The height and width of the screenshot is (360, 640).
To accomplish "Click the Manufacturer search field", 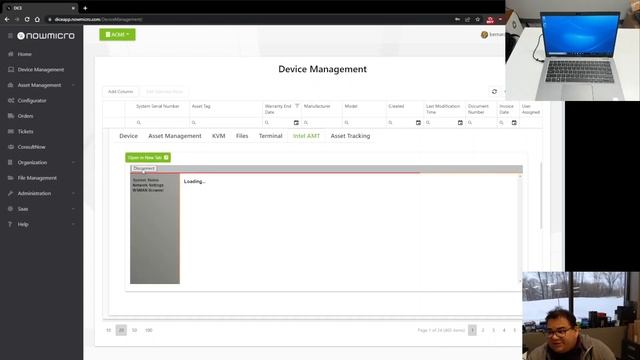I will pyautogui.click(x=322, y=122).
